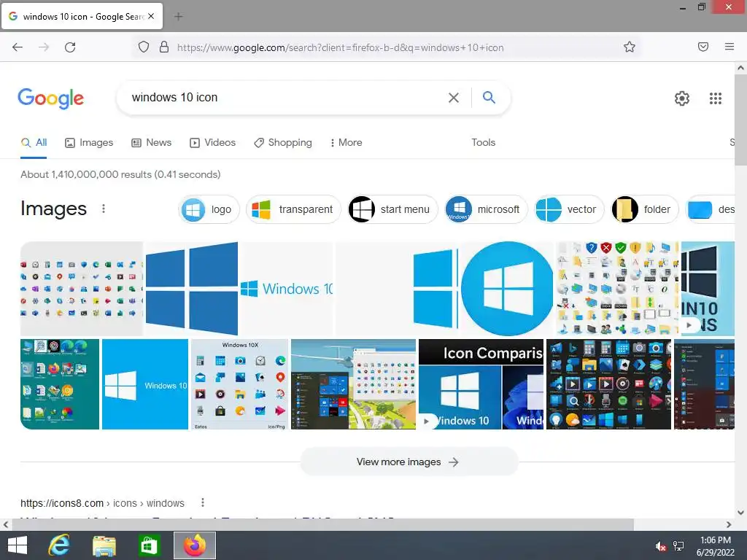Open the teal desktop icons thumbnail

click(x=60, y=384)
